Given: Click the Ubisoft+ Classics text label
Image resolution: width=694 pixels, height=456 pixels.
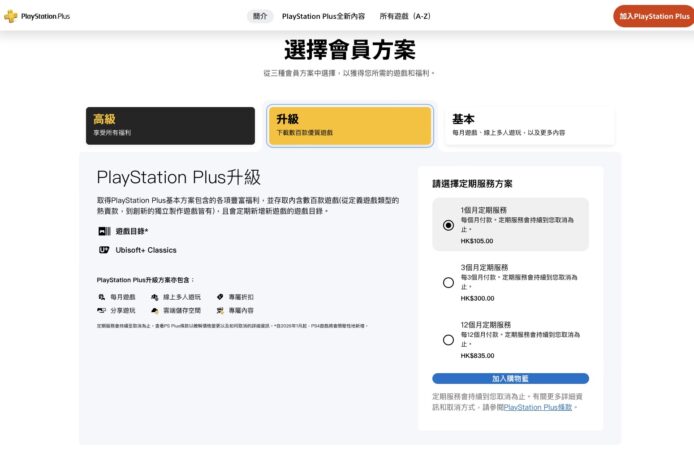Looking at the screenshot, I should pyautogui.click(x=146, y=250).
